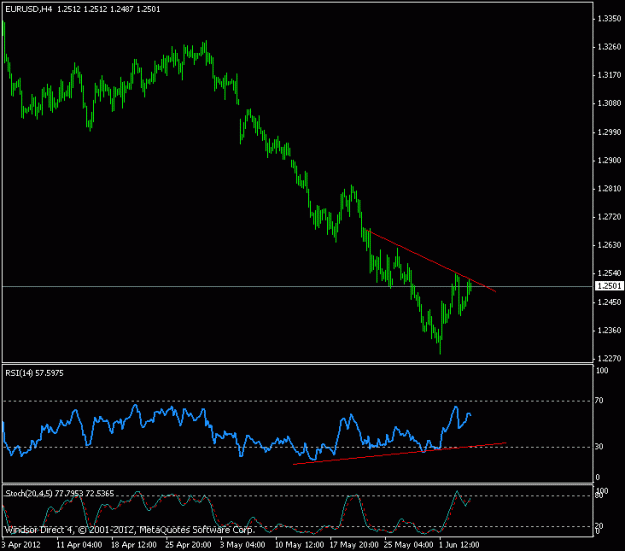The image size is (625, 551).
Task: Click the 1.2630 price scale label
Action: 609,245
